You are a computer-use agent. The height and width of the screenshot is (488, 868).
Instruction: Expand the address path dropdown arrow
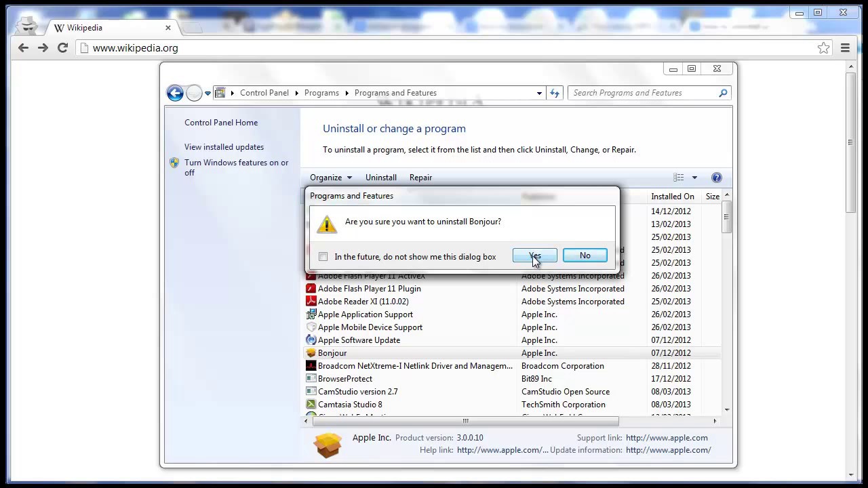pyautogui.click(x=539, y=93)
